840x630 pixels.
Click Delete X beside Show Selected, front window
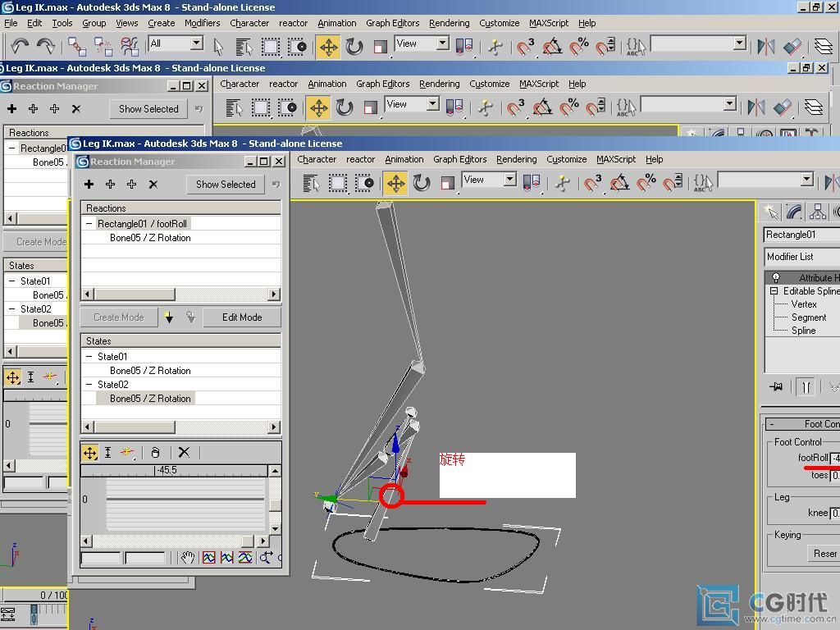[x=153, y=185]
